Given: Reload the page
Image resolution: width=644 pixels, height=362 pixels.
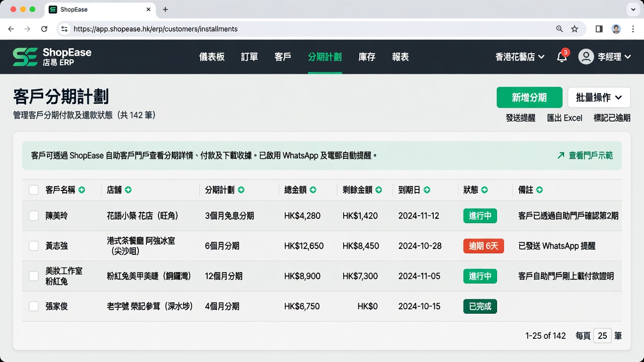Looking at the screenshot, I should click(x=44, y=29).
